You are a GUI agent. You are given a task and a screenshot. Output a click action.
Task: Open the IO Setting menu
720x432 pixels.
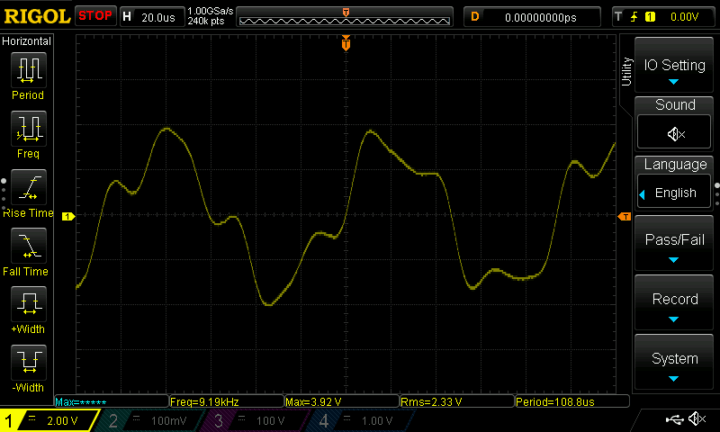click(x=674, y=65)
